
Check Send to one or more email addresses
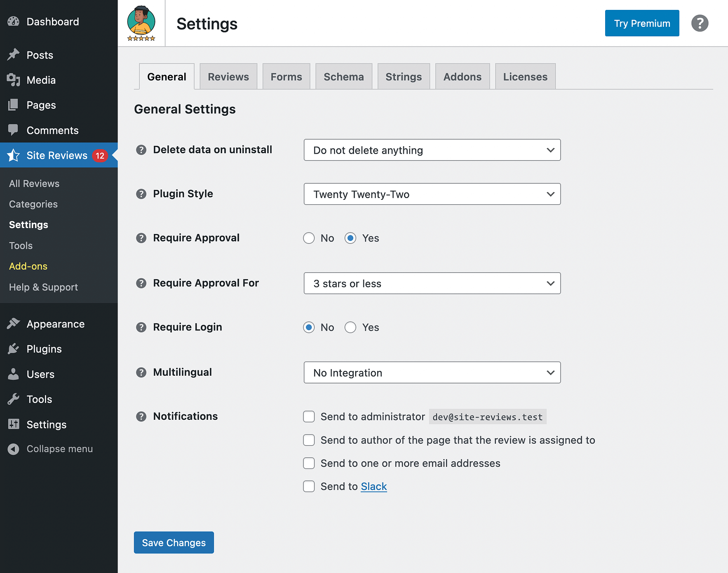(x=309, y=463)
